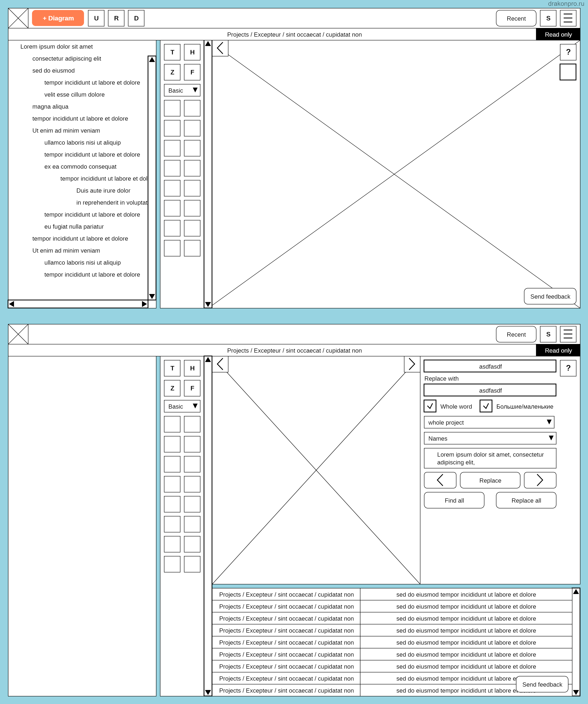Select tree item eu fugiat nulla pariatur
The image size is (588, 704).
click(x=74, y=227)
